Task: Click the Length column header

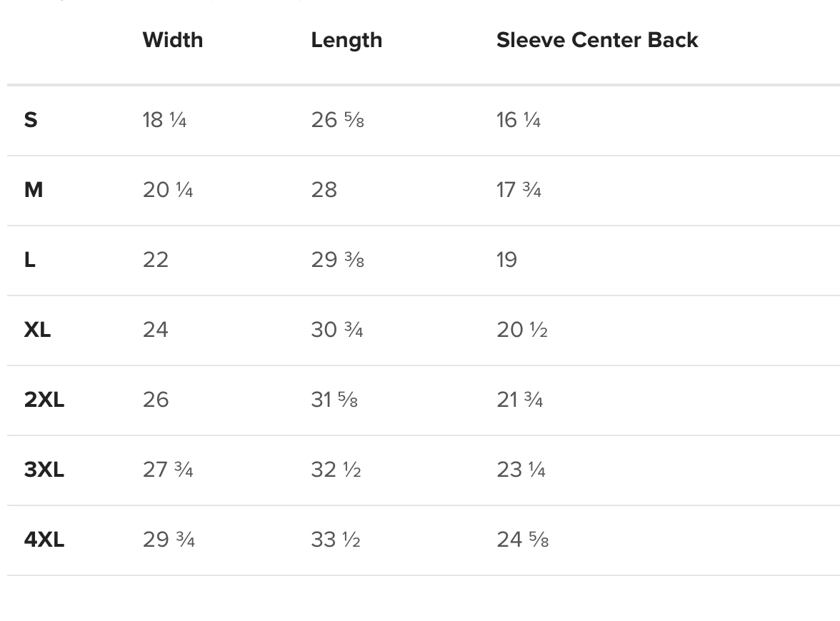Action: pyautogui.click(x=346, y=40)
